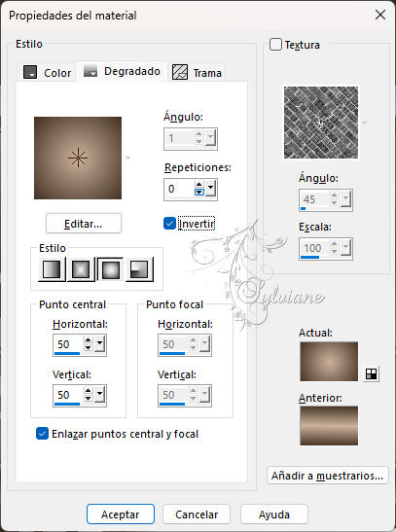Select the sunburst gradient style icon
This screenshot has height=532, width=396.
(x=110, y=269)
